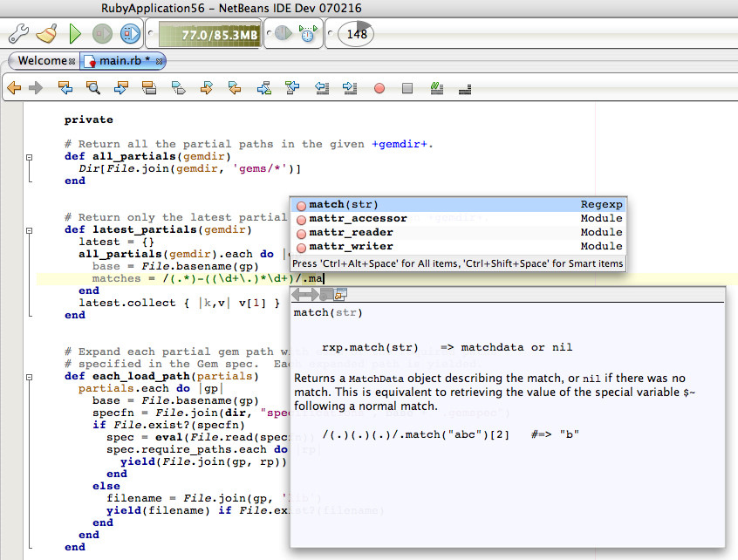The image size is (738, 560).
Task: Choose mattr_writer completion item
Action: pos(459,246)
